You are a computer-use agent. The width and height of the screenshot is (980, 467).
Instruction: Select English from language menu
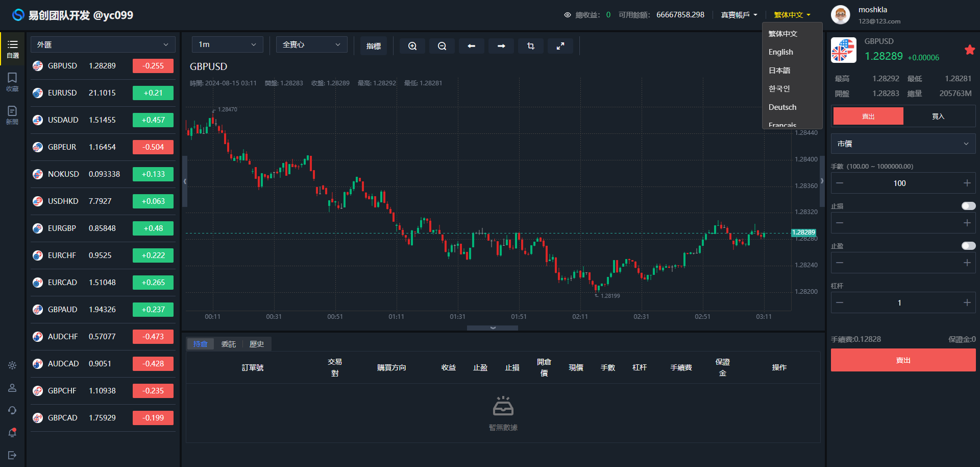tap(781, 52)
